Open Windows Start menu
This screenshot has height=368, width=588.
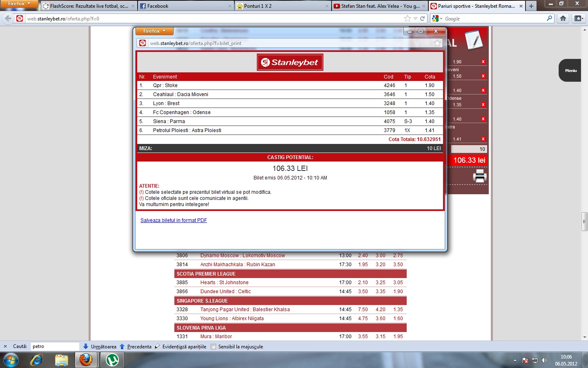click(11, 360)
